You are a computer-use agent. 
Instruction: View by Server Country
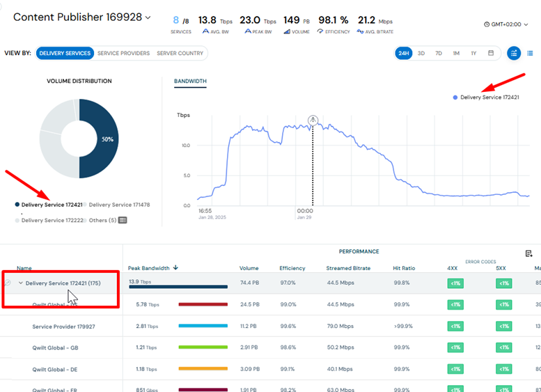tap(180, 53)
